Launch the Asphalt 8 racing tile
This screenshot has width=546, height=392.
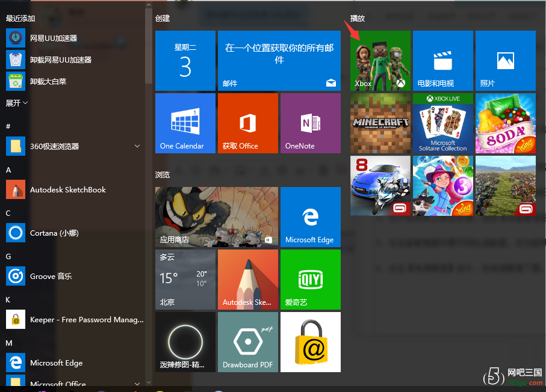click(380, 186)
